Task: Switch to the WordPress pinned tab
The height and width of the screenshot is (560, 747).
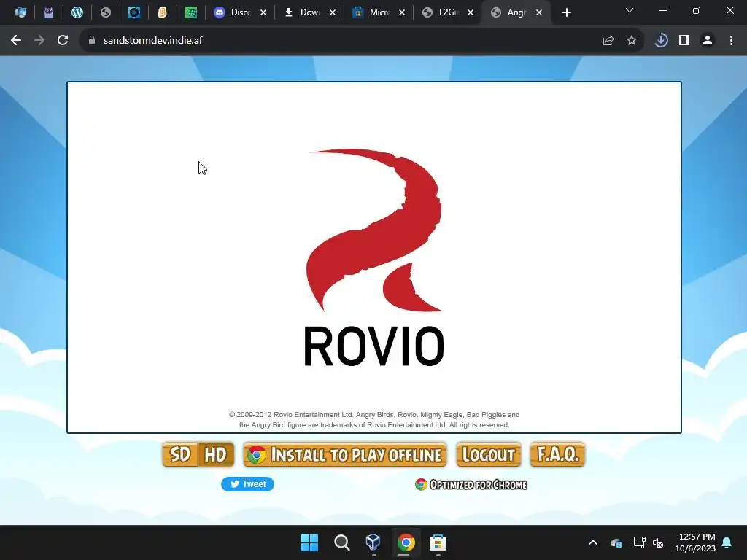Action: click(77, 12)
